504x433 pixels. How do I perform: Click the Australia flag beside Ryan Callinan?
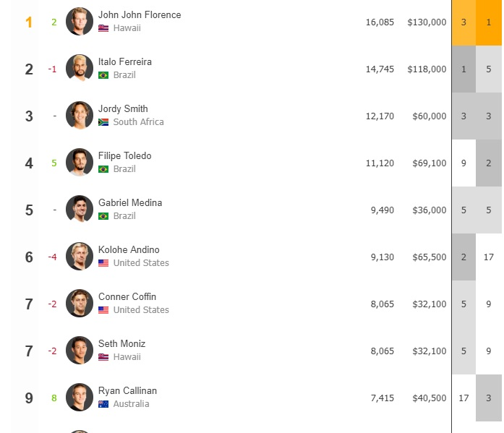coord(103,404)
